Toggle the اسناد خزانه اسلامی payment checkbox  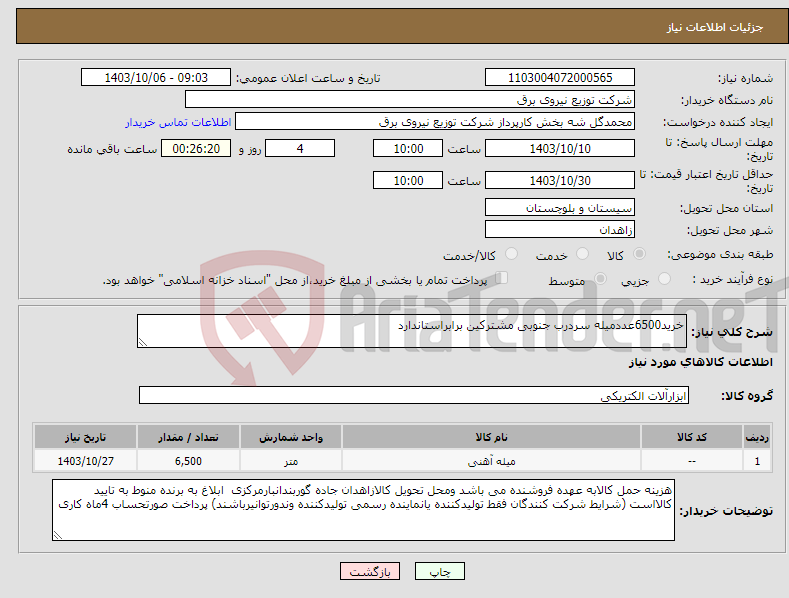(502, 278)
